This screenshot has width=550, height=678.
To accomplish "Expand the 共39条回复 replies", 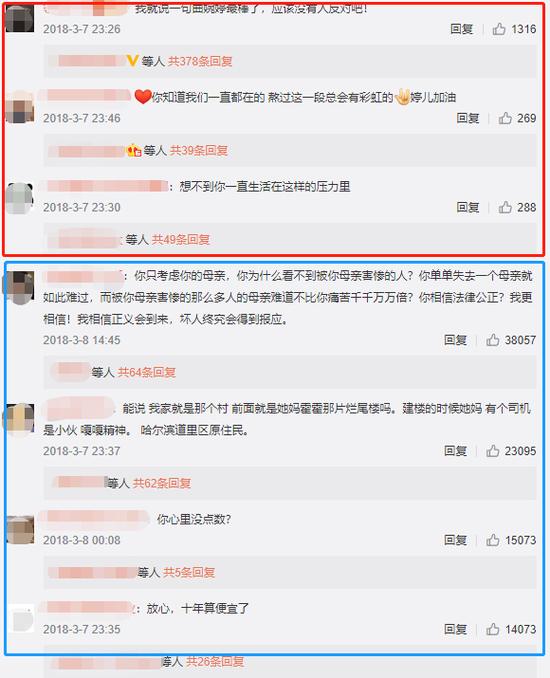I will point(199,150).
